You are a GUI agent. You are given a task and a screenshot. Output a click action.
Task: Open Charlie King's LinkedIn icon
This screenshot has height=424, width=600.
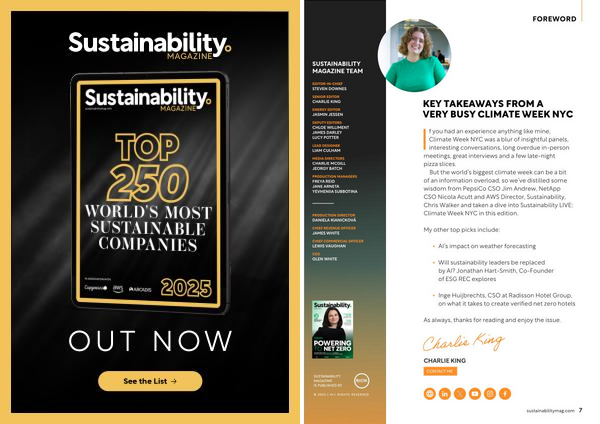(445, 393)
